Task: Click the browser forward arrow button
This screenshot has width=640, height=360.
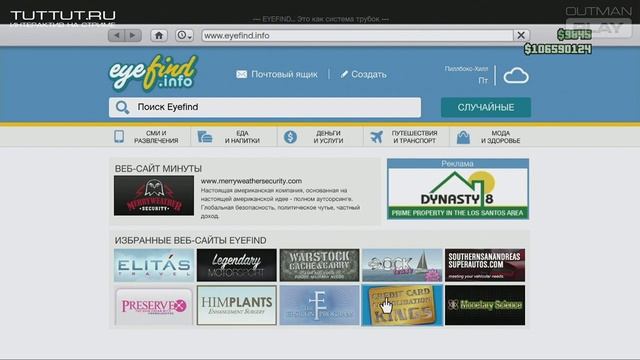Action: (133, 36)
